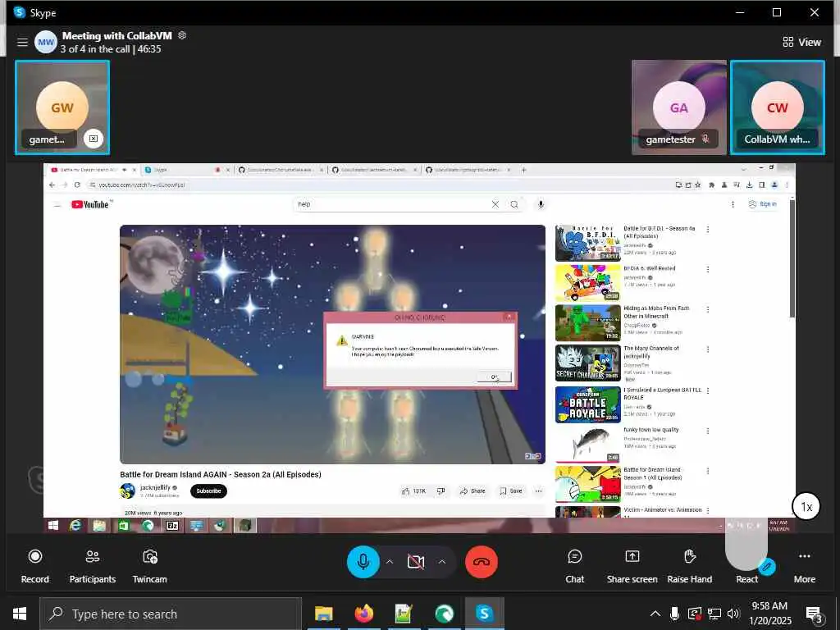Turn on the video camera

tap(416, 561)
